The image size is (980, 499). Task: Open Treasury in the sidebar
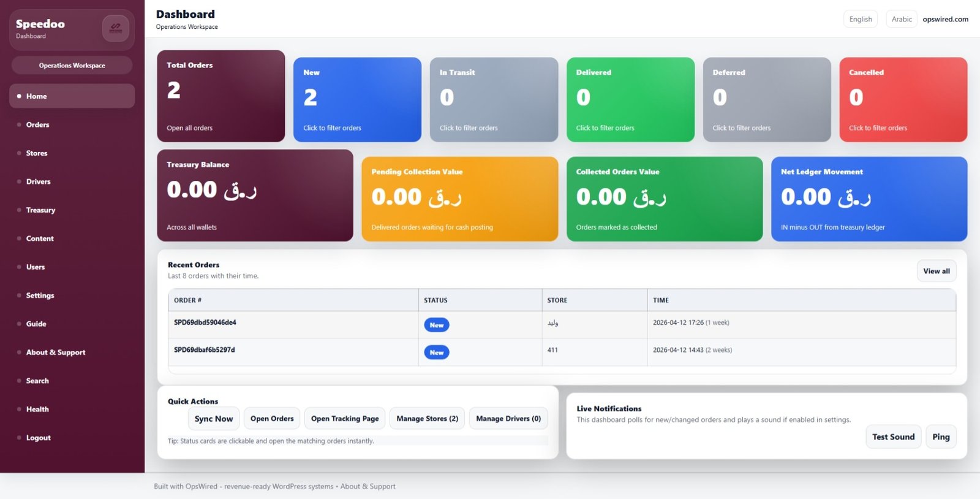click(x=72, y=210)
